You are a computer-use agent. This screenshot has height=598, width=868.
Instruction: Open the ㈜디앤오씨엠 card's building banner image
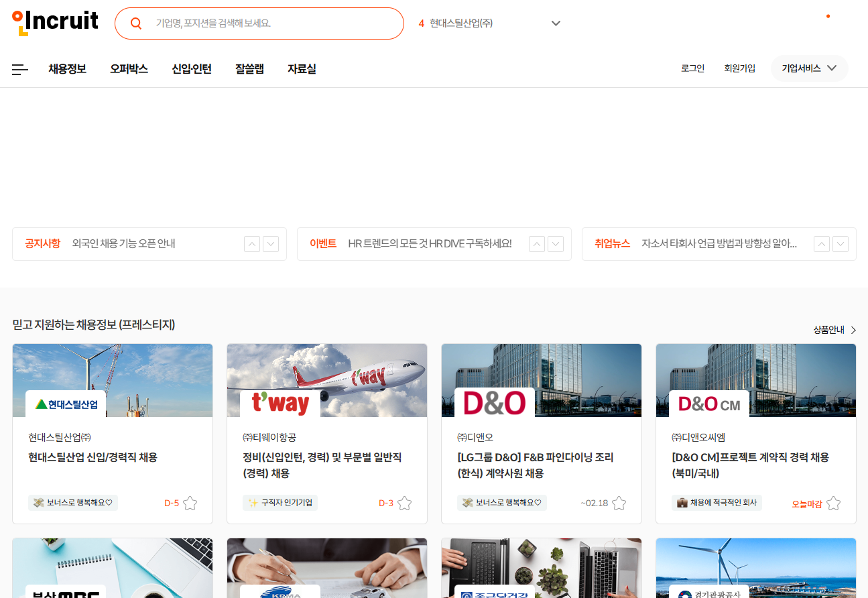tap(756, 381)
